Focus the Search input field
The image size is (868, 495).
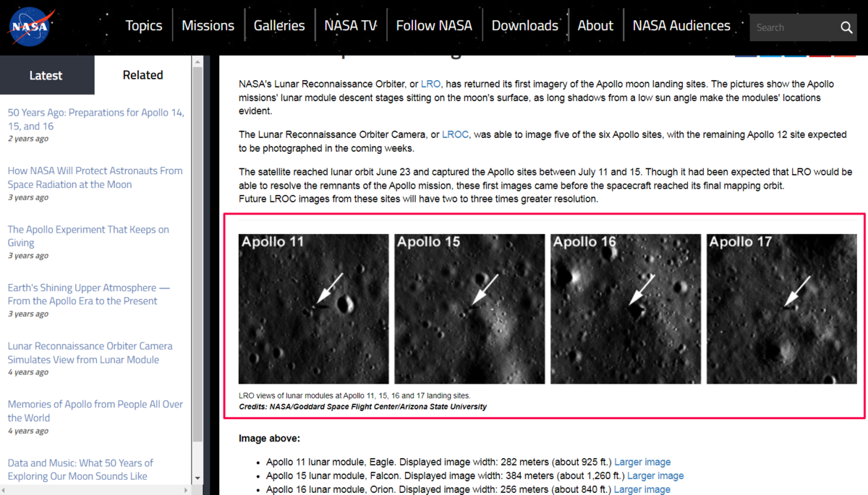pos(794,27)
